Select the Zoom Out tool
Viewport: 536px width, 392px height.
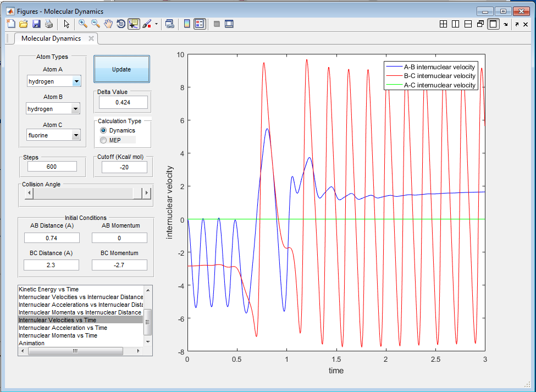pos(96,24)
